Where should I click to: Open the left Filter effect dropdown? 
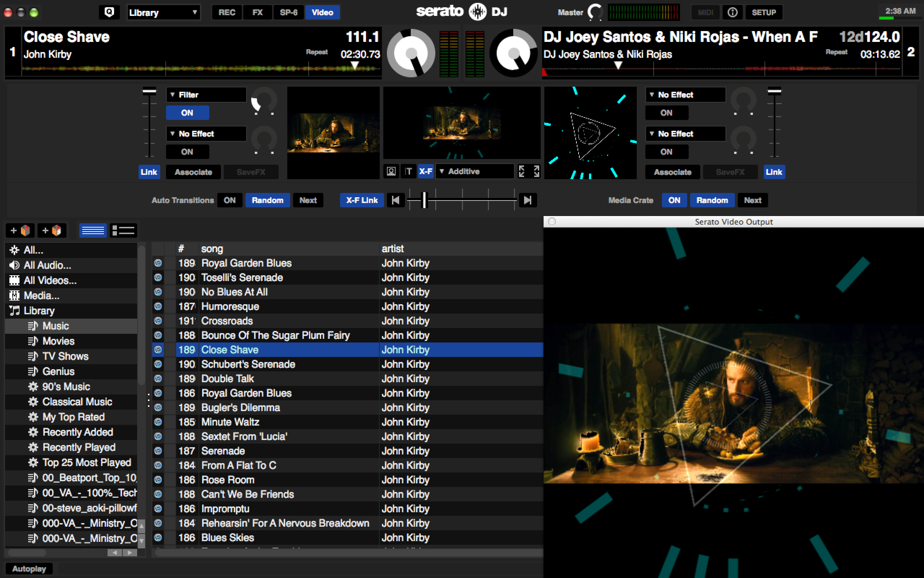point(206,94)
